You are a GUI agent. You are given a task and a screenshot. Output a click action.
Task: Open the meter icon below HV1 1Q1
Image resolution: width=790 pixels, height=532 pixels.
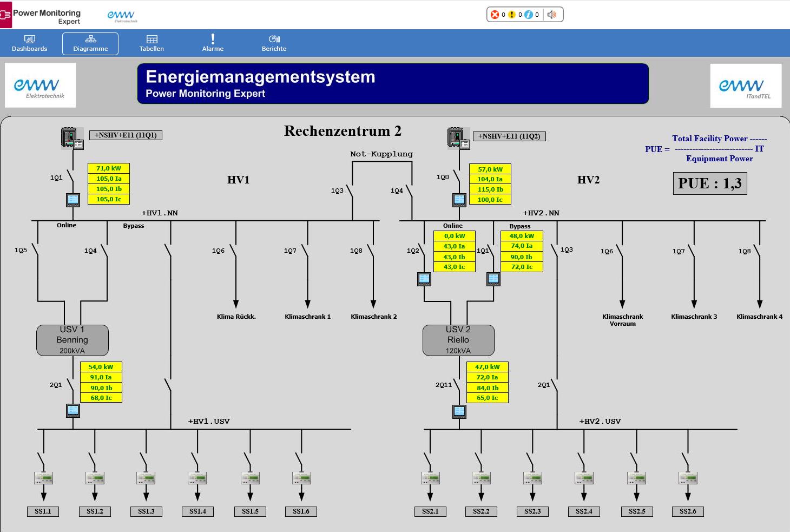pos(73,200)
